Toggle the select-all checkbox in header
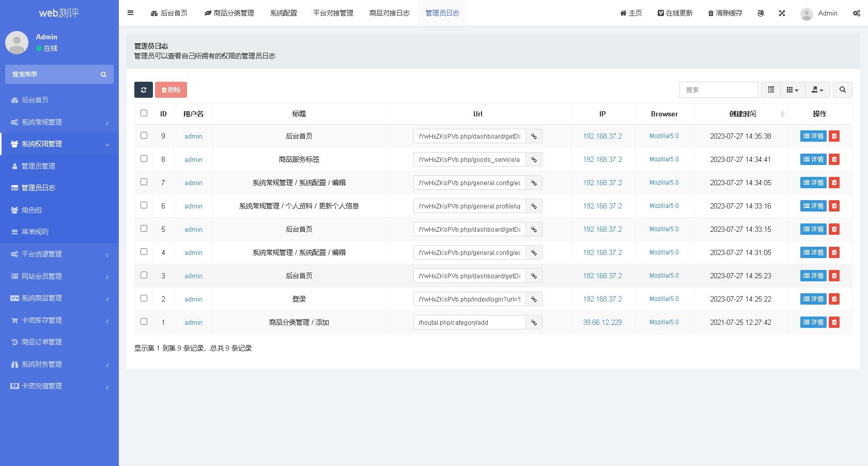Screen dimensions: 868x466 tap(144, 113)
